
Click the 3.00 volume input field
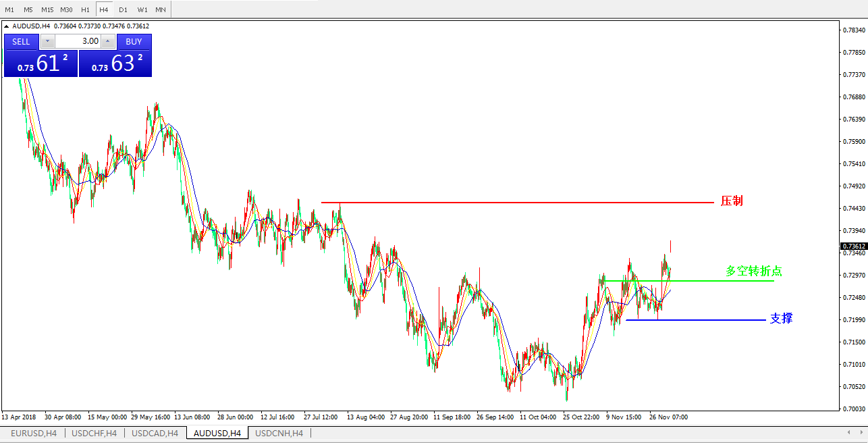point(78,42)
